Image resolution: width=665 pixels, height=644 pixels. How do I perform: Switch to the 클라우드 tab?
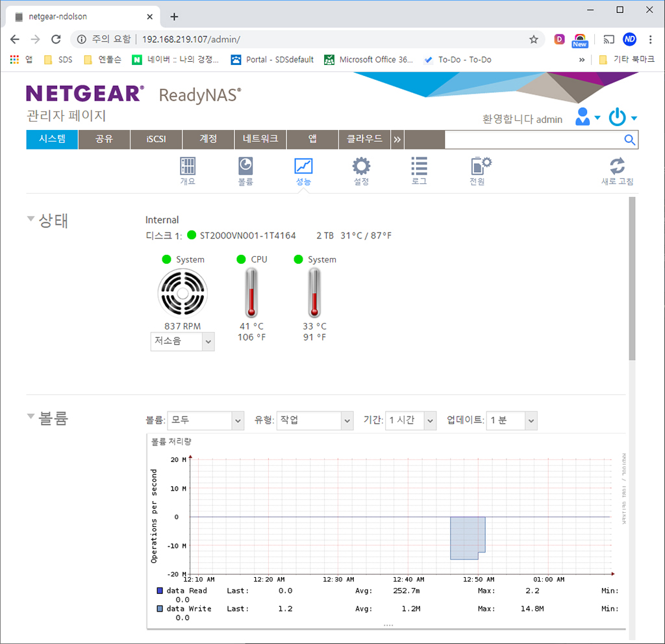pyautogui.click(x=365, y=139)
